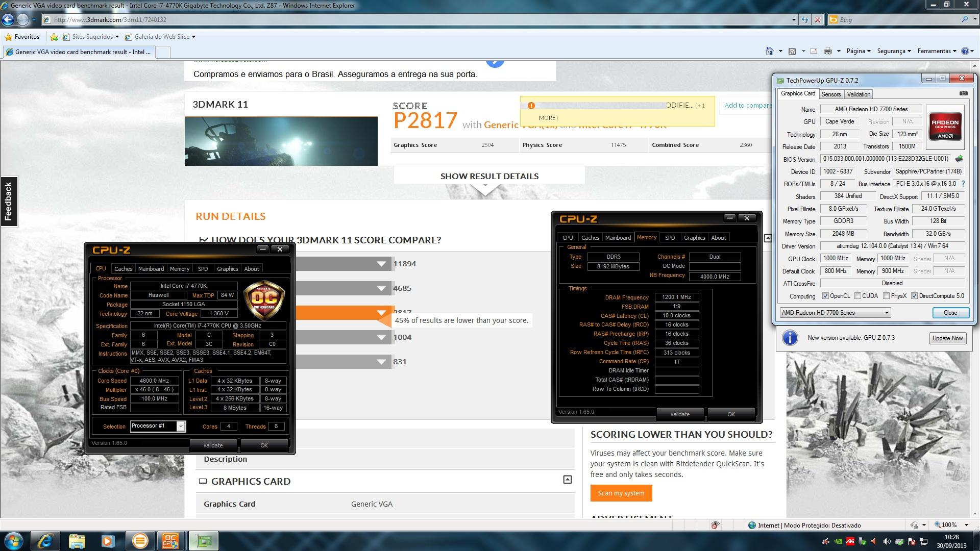Click the GPU-Z Close button
980x551 pixels.
tap(950, 313)
